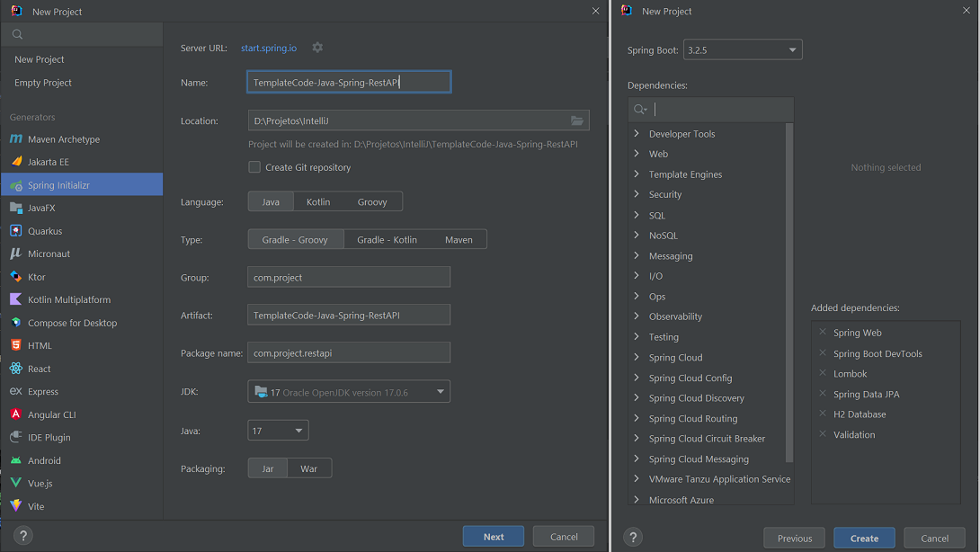
Task: Click the project Name field
Action: (349, 82)
